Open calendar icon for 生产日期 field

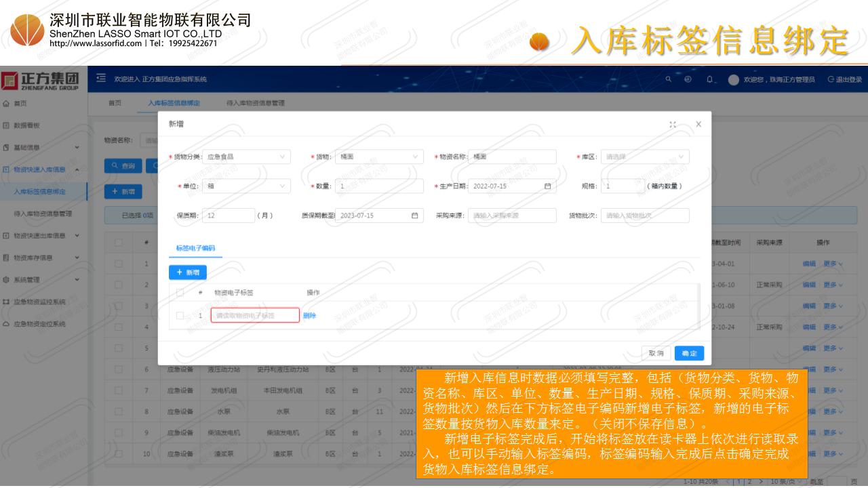pyautogui.click(x=547, y=186)
